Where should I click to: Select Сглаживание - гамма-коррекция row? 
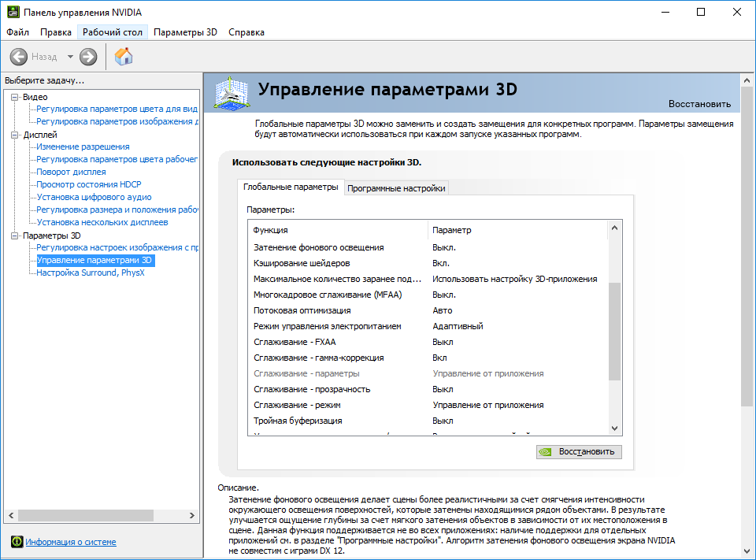coord(428,358)
